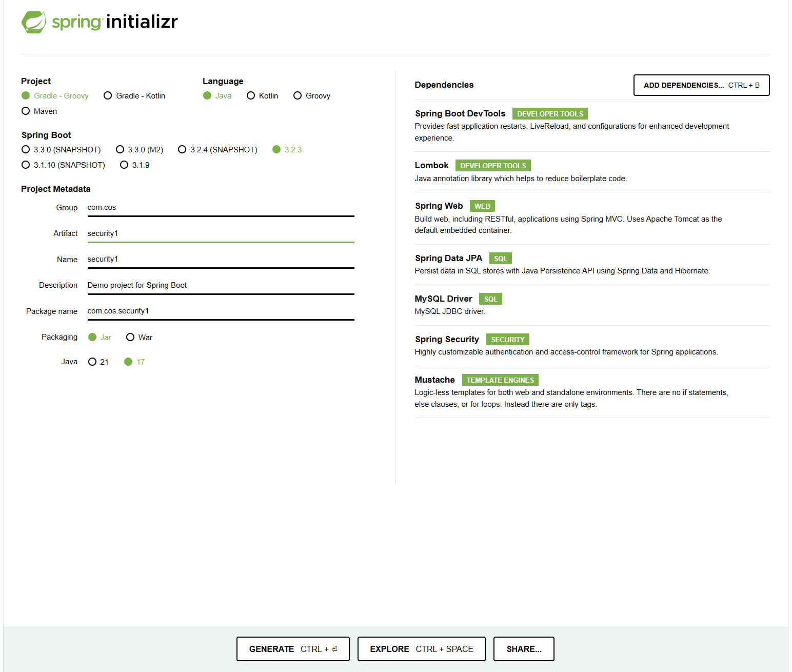The width and height of the screenshot is (792, 672).
Task: Select Kotlin language option
Action: click(262, 96)
